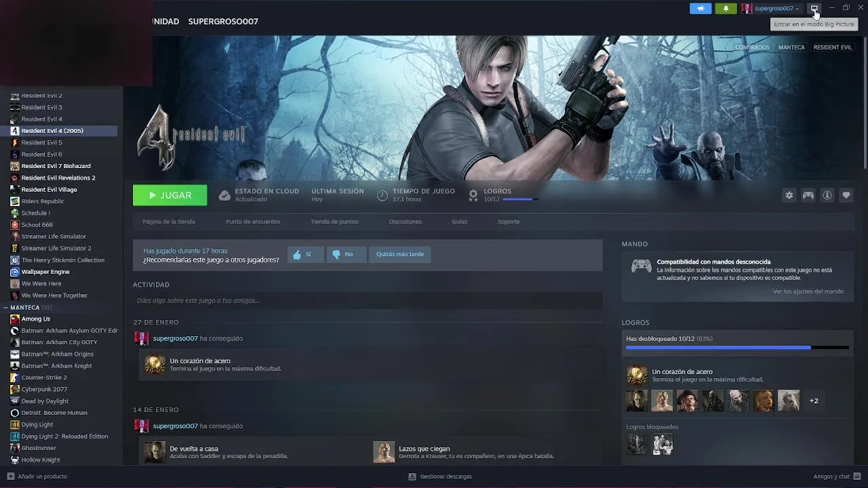
Task: Click the No thumbs-down button
Action: click(x=347, y=254)
